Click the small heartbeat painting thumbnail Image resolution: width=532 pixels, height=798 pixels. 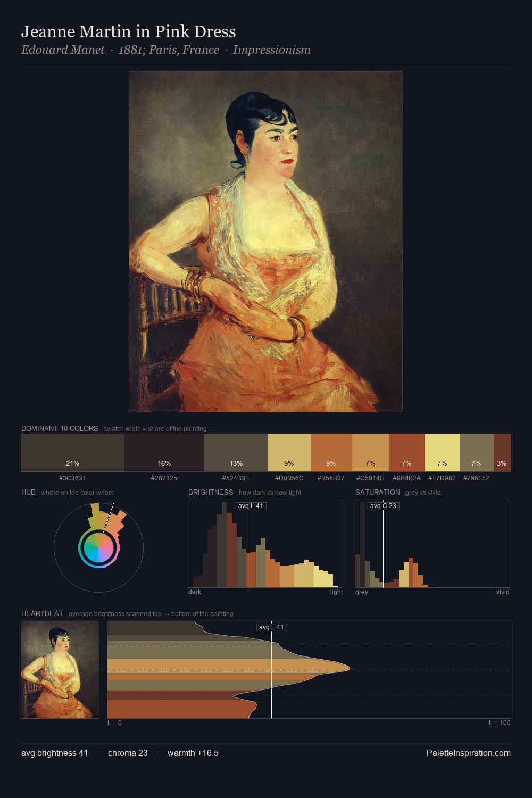coord(60,670)
